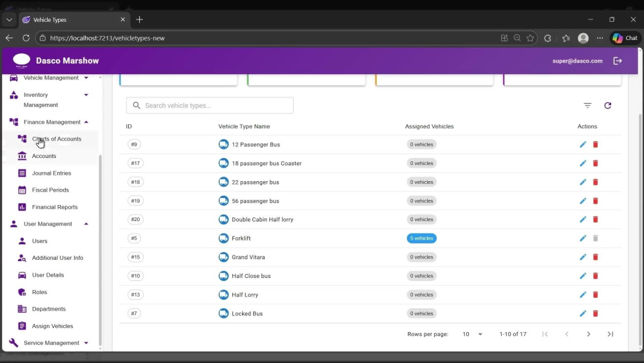Jump to last page of results
This screenshot has height=363, width=644.
click(x=611, y=334)
